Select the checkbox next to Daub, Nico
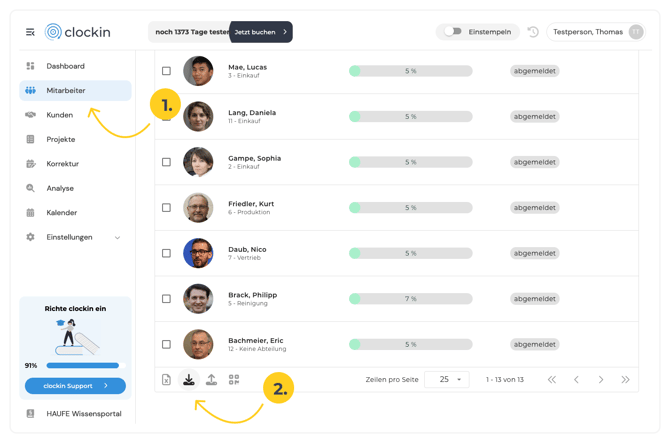This screenshot has height=443, width=670. click(x=166, y=253)
